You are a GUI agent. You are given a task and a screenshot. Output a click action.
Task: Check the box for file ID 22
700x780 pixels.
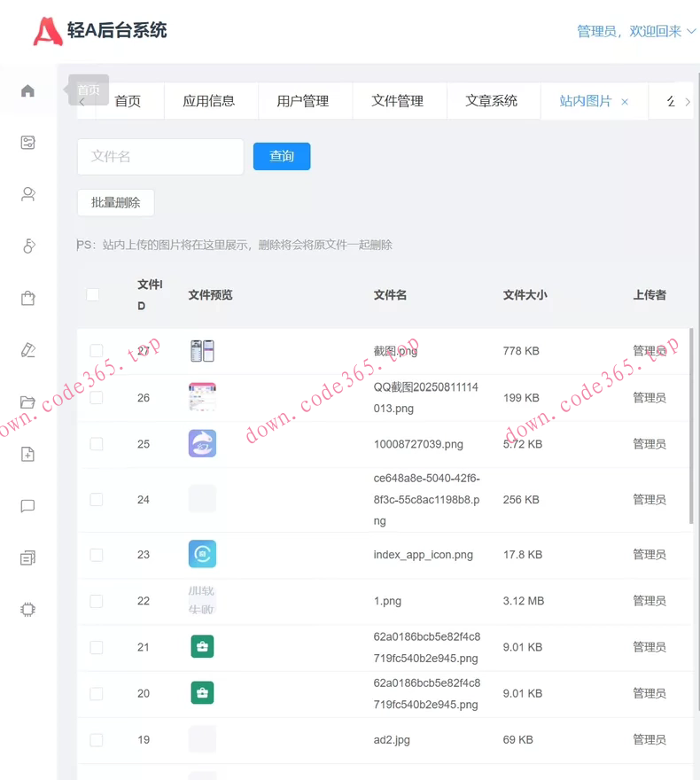[x=97, y=601]
